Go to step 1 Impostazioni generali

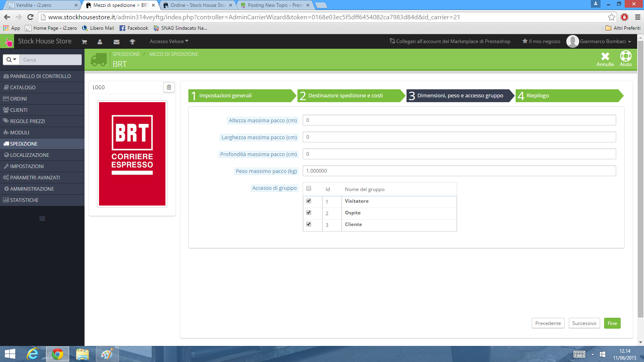(242, 96)
